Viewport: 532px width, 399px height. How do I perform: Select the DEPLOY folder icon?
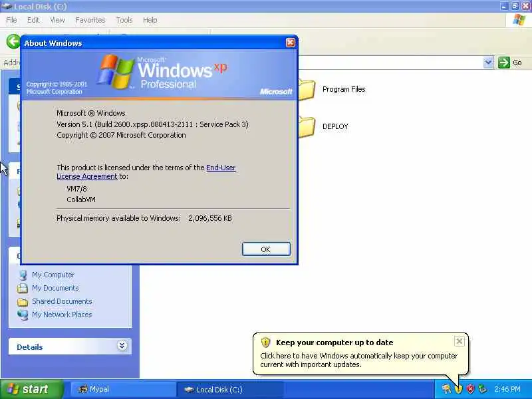tap(307, 127)
